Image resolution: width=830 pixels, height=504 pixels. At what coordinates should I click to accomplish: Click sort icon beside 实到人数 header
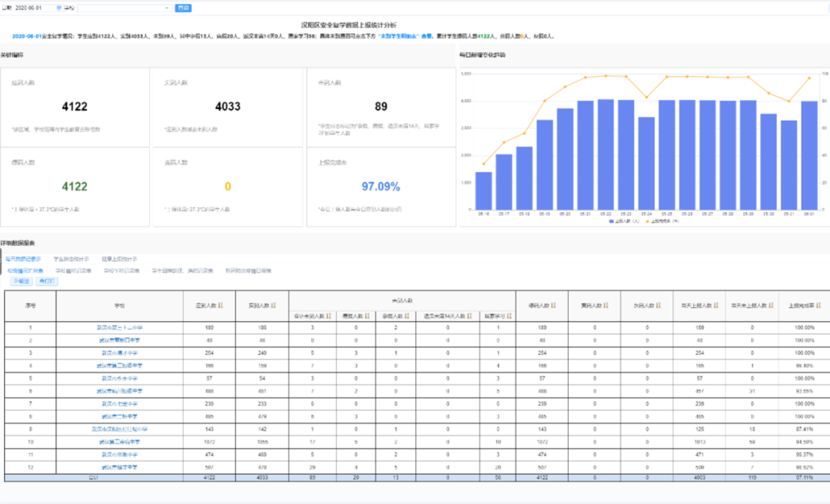[x=274, y=306]
